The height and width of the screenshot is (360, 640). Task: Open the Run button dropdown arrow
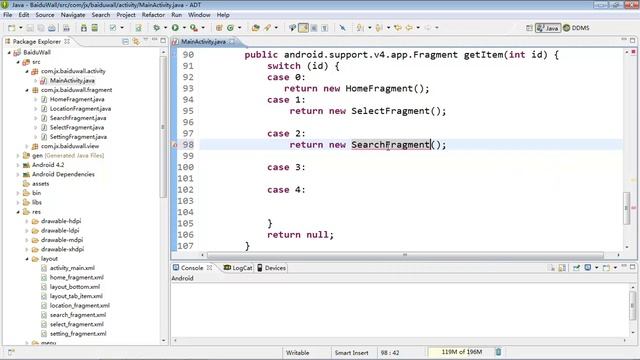tap(184, 28)
